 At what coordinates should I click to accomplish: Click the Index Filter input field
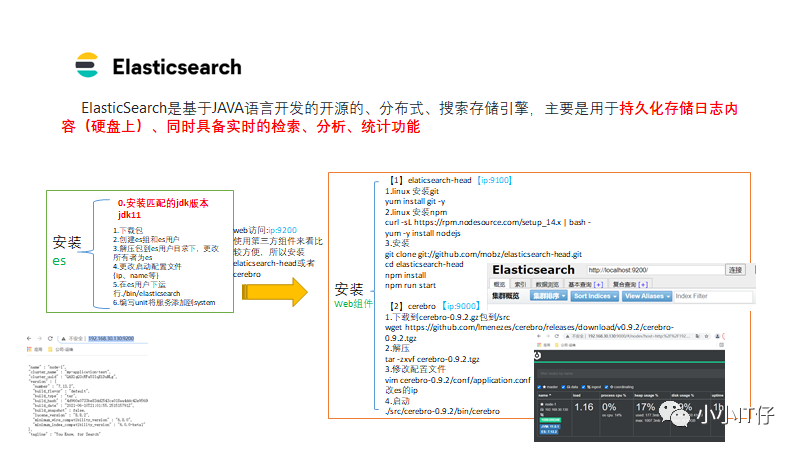coord(713,296)
